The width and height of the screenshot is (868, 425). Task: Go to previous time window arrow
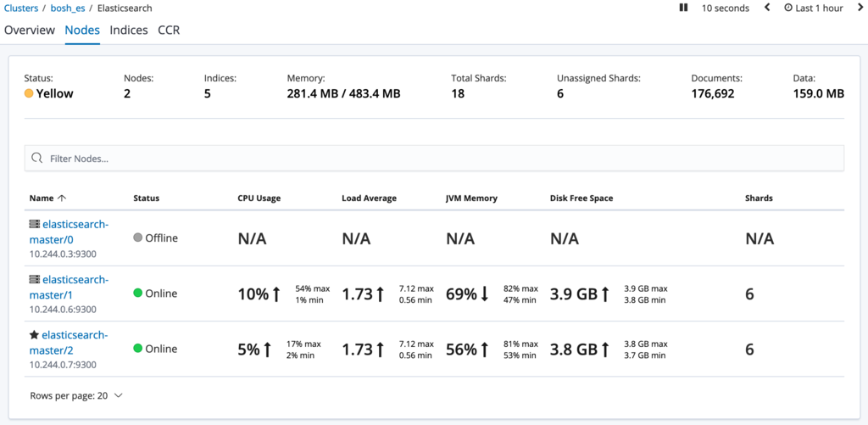click(x=767, y=8)
